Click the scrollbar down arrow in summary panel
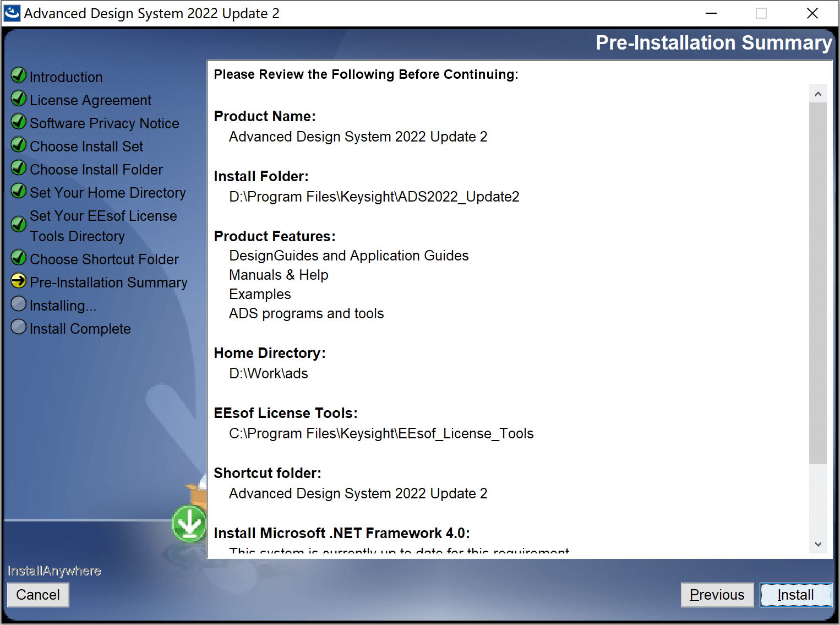Screen dimensions: 840x625 click(x=818, y=544)
